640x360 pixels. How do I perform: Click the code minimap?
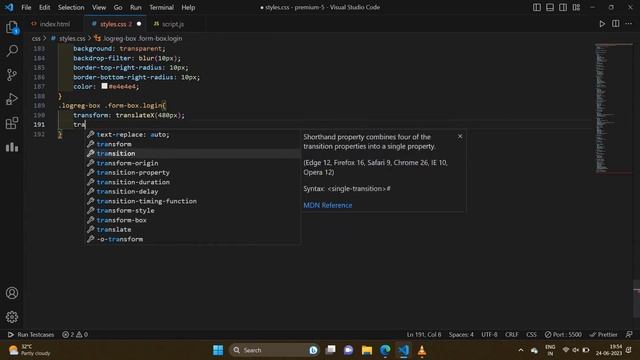(613, 108)
